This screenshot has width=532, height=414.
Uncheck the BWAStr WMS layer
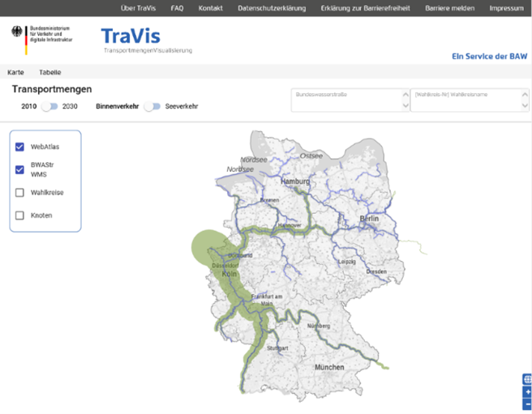pos(20,169)
